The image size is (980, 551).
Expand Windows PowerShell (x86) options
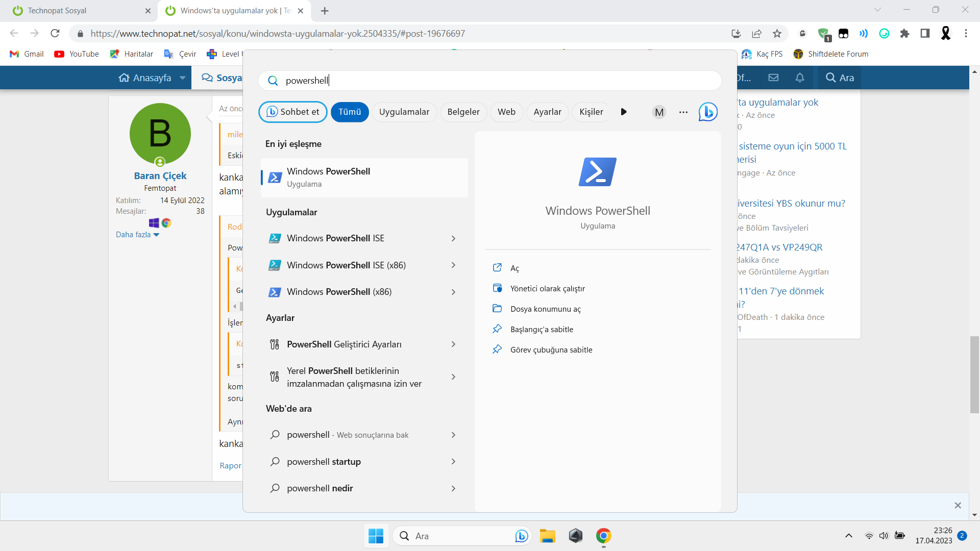point(453,292)
